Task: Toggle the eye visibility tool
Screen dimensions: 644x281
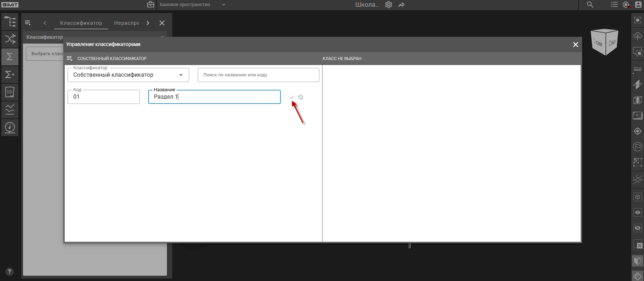Action: (637, 212)
